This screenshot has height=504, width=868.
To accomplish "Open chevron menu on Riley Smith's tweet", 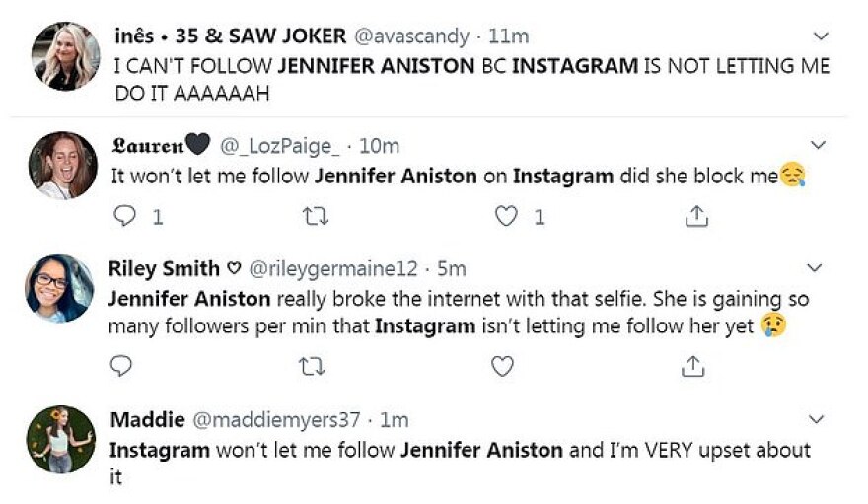I will 815,268.
